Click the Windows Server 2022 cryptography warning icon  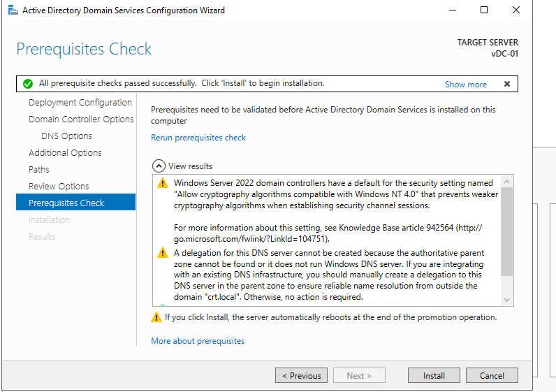[x=163, y=183]
